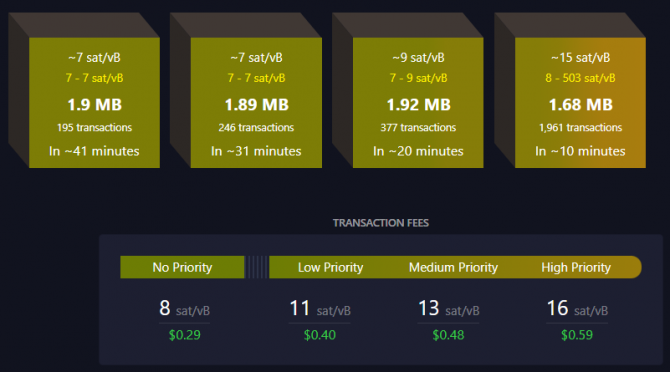Select the Low Priority fee segment
The image size is (670, 372).
tap(330, 267)
